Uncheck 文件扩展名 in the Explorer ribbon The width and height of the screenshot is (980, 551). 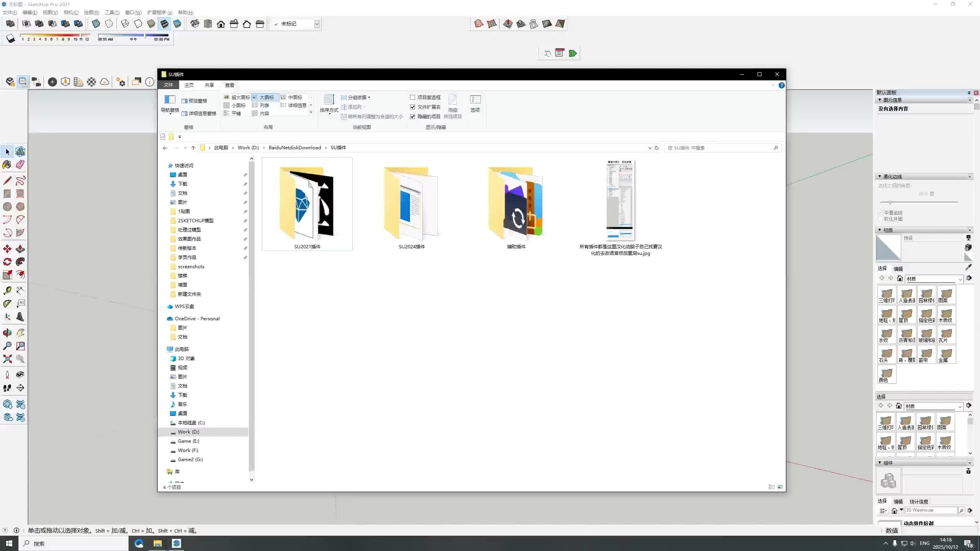click(x=412, y=107)
